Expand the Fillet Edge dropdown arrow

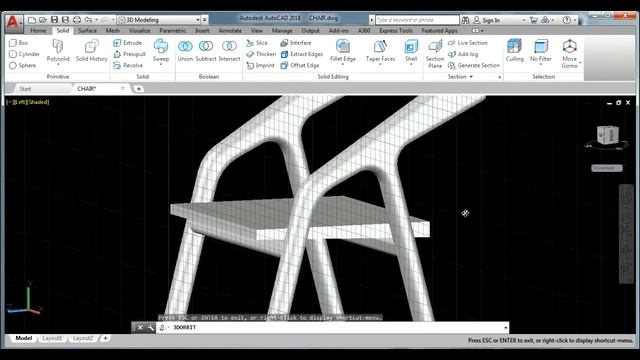click(x=343, y=64)
